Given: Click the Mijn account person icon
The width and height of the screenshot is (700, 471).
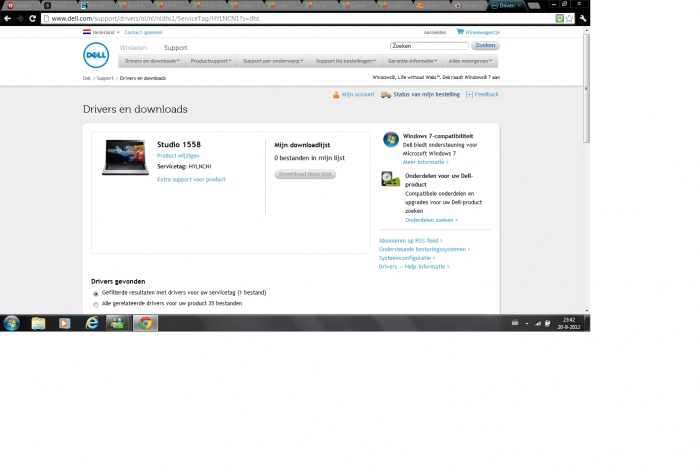Looking at the screenshot, I should [x=336, y=95].
